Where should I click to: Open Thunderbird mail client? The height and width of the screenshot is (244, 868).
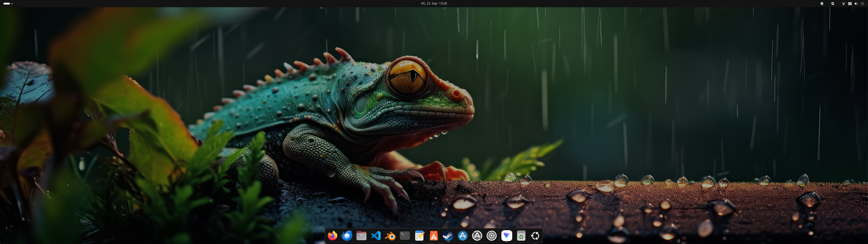tap(347, 236)
